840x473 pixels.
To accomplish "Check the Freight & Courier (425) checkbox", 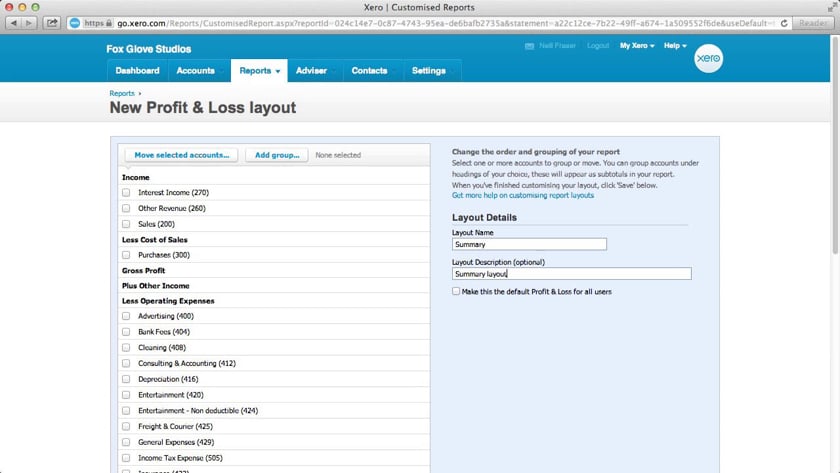I will coord(126,426).
